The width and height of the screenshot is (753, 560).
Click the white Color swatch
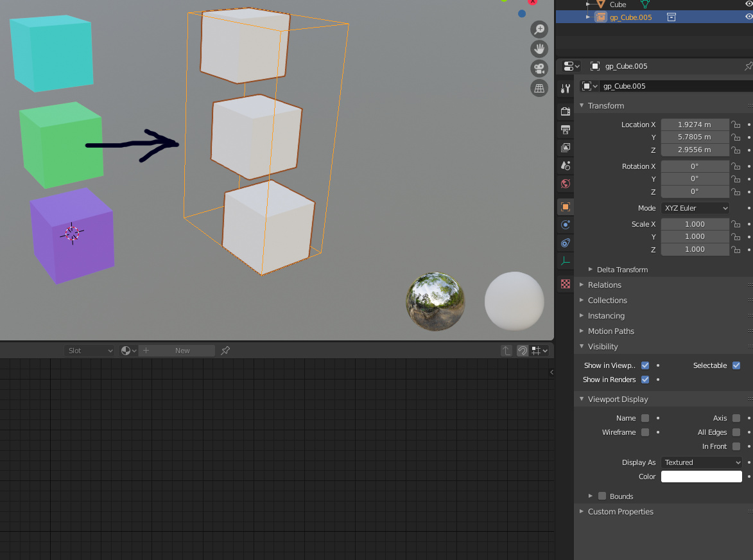click(701, 477)
